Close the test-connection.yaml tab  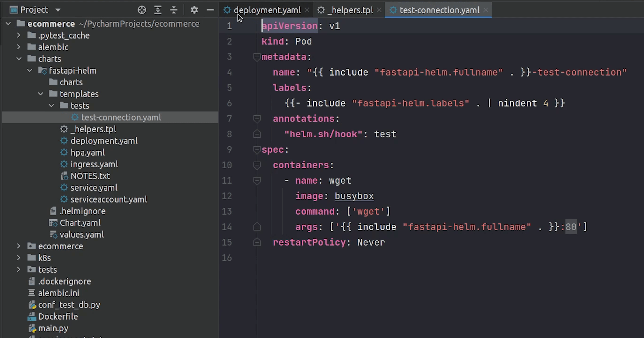(485, 10)
